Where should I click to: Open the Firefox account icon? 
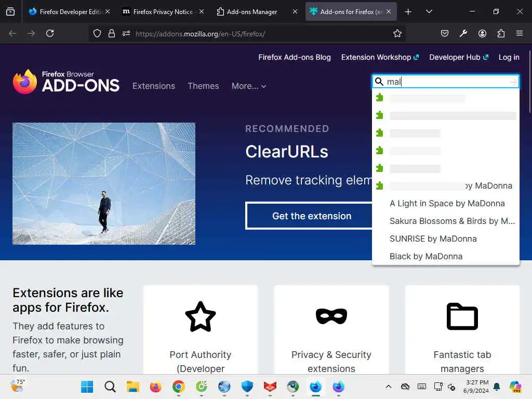point(482,33)
